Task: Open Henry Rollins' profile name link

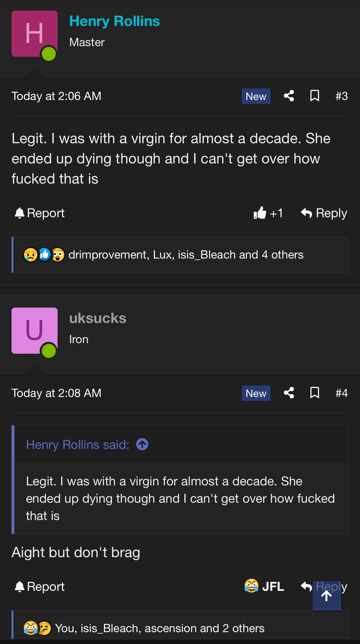Action: pyautogui.click(x=115, y=21)
